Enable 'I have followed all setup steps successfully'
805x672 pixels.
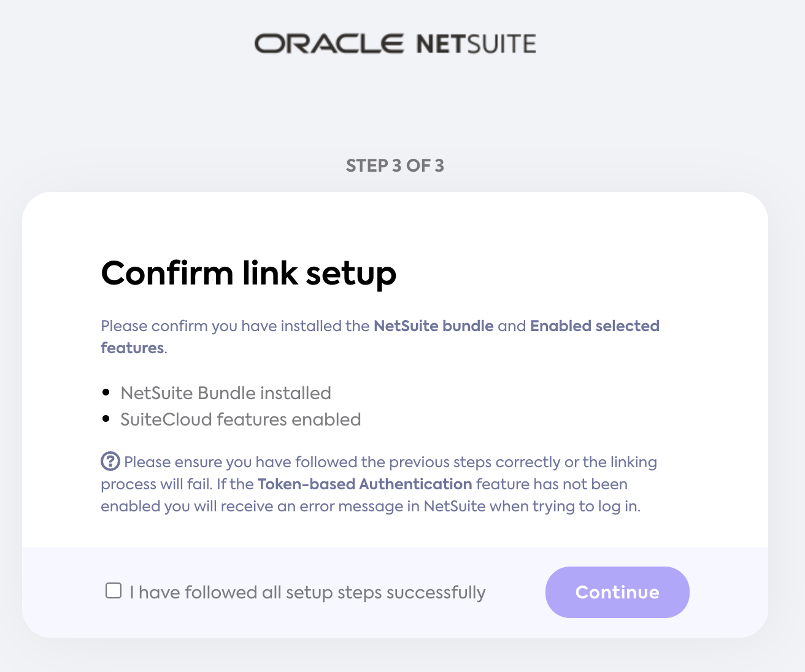tap(113, 590)
